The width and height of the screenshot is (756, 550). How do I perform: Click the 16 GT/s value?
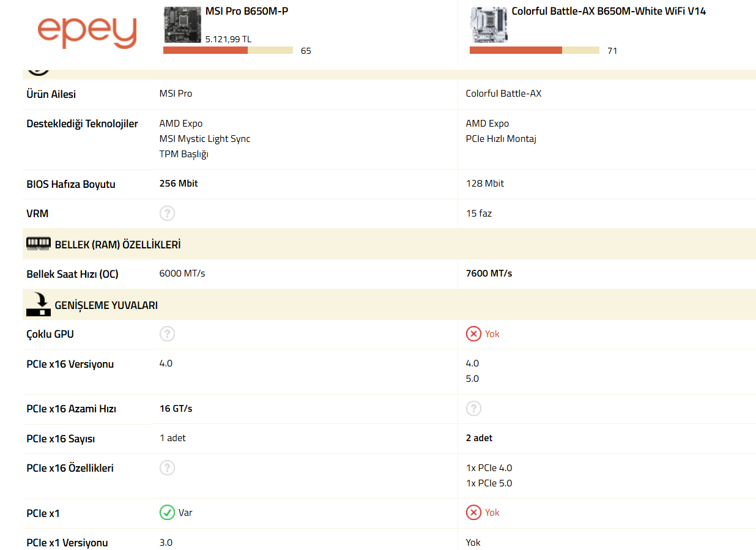click(176, 409)
